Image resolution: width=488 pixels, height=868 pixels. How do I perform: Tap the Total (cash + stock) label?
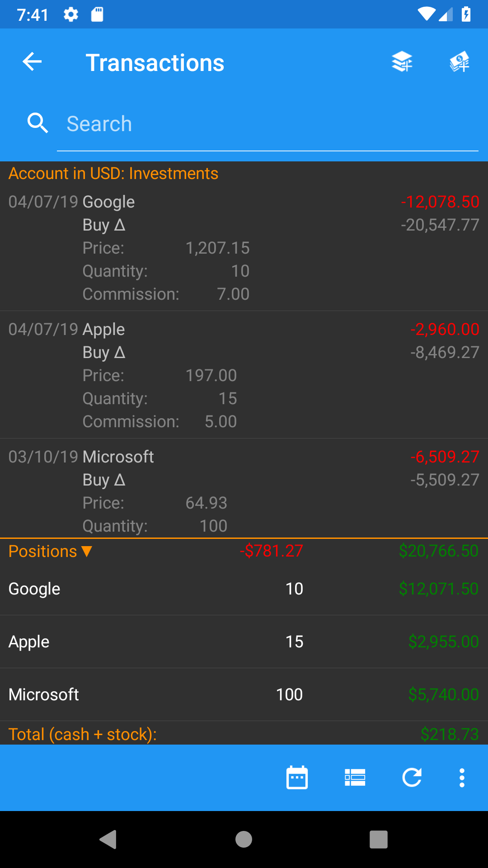(83, 734)
